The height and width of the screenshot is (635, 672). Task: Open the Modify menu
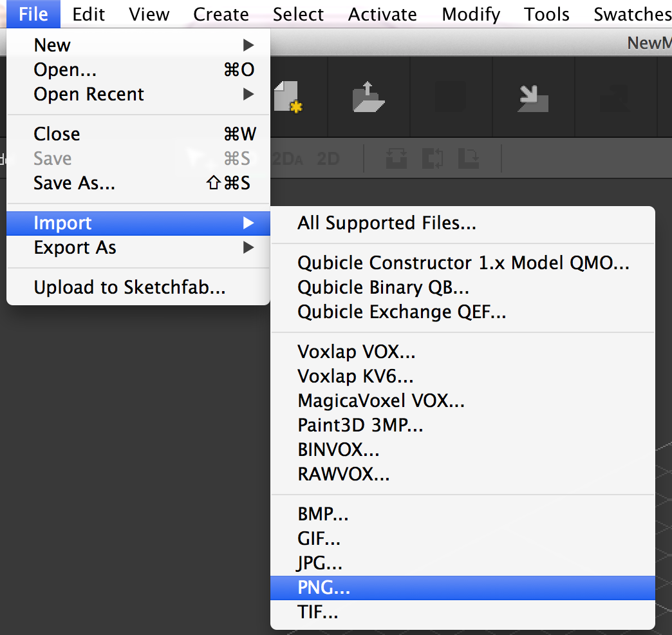471,14
